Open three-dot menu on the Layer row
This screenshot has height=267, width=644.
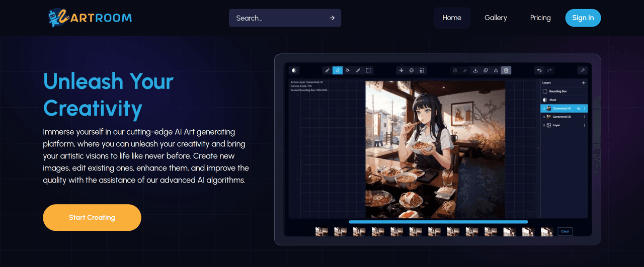click(x=584, y=125)
